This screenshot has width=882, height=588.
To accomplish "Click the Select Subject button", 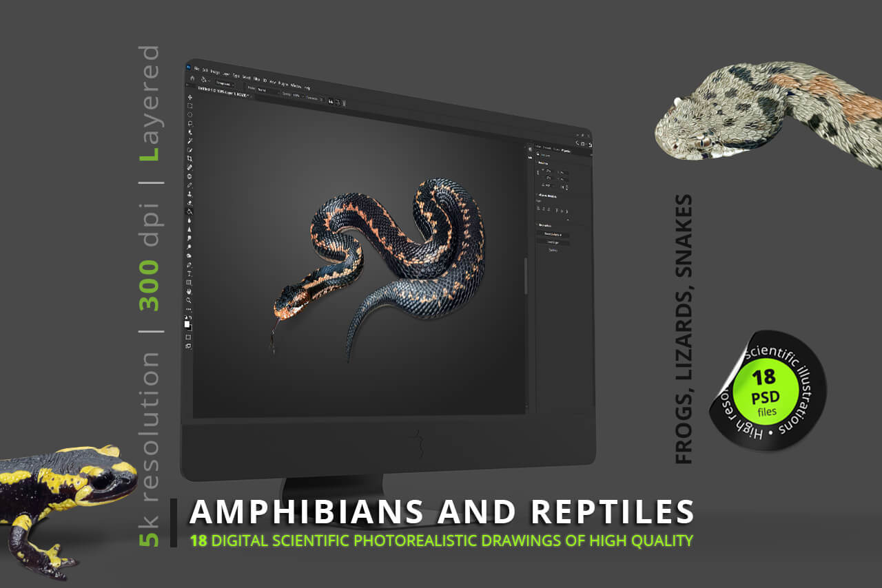I will click(x=553, y=242).
